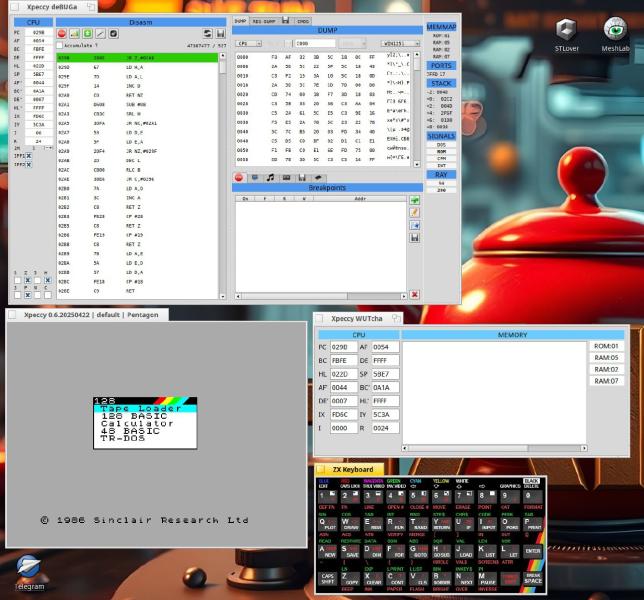Viewport: 644px width, 600px height.
Task: Open the disabled dropdown right of the dump address field
Action: 353,43
